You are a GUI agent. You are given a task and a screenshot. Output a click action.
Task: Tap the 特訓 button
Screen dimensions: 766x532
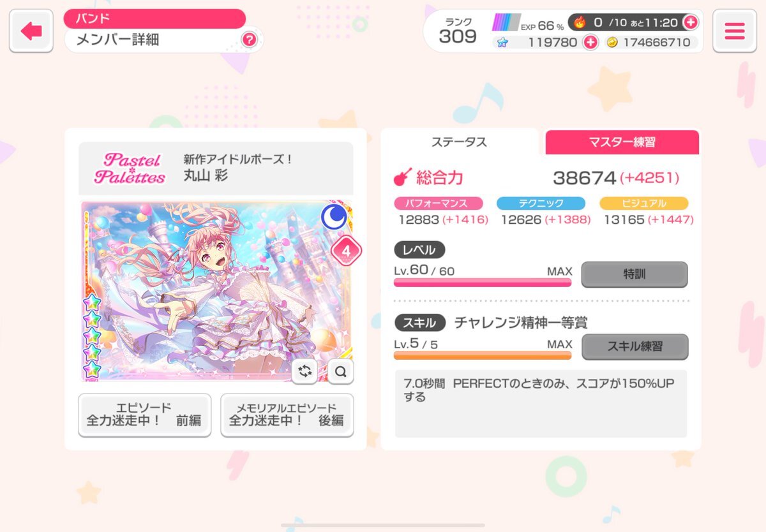tap(635, 274)
